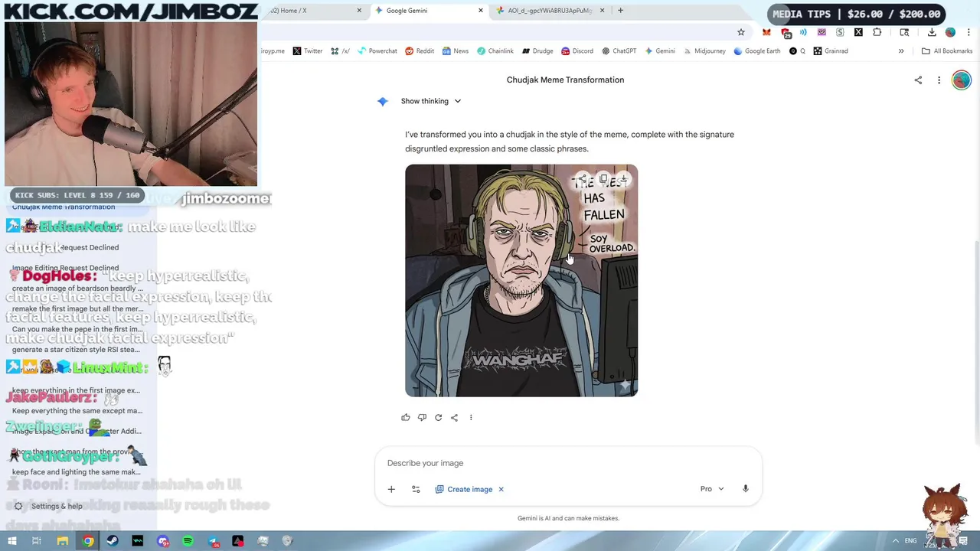Image resolution: width=980 pixels, height=551 pixels.
Task: Switch to the AOI_d_ image tab
Action: [550, 11]
